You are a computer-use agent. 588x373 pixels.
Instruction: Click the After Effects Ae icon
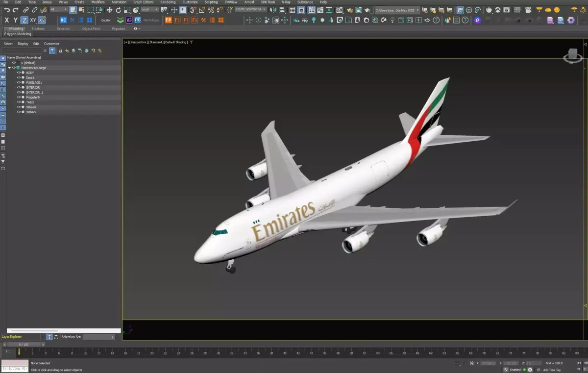pyautogui.click(x=129, y=20)
